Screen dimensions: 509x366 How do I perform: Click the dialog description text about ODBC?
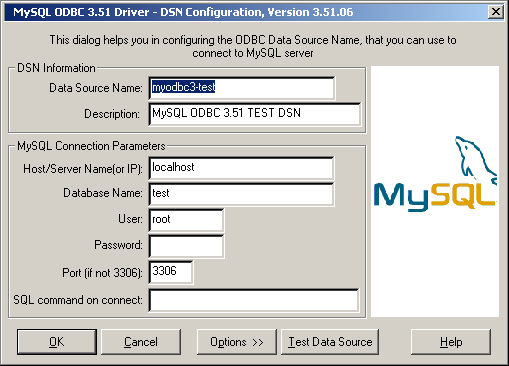click(253, 46)
